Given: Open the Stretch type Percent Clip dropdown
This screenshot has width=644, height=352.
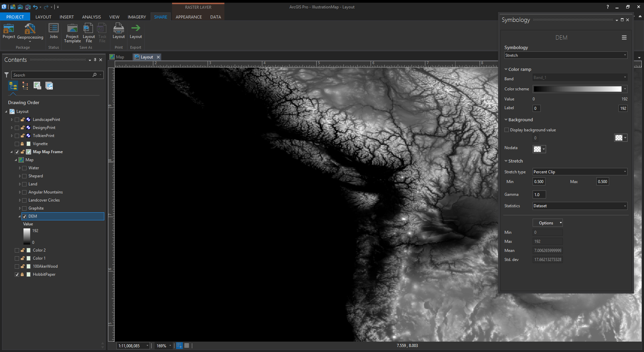Looking at the screenshot, I should [x=580, y=172].
